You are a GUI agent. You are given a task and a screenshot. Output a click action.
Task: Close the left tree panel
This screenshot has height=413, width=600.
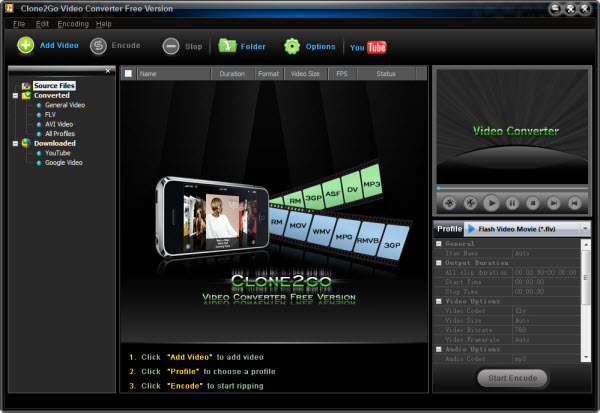click(108, 71)
